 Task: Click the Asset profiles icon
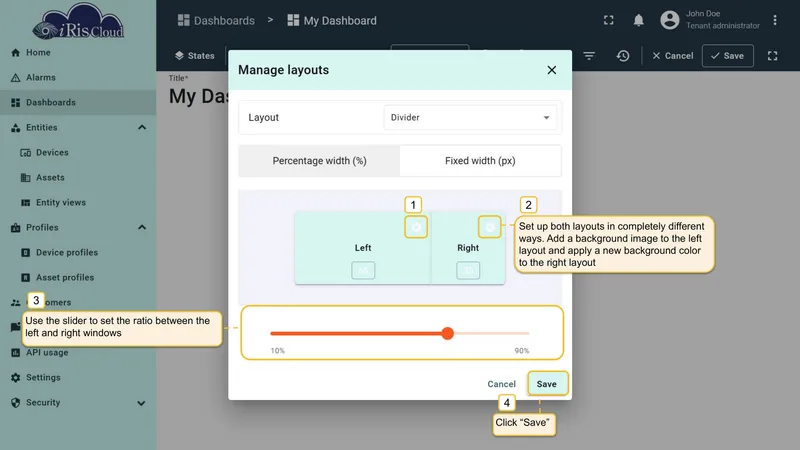click(26, 278)
